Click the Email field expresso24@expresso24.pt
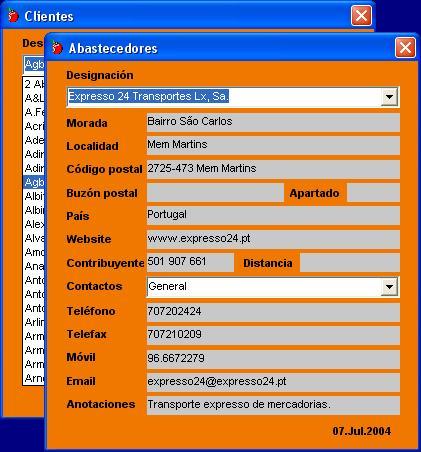This screenshot has height=452, width=421. coord(273,382)
